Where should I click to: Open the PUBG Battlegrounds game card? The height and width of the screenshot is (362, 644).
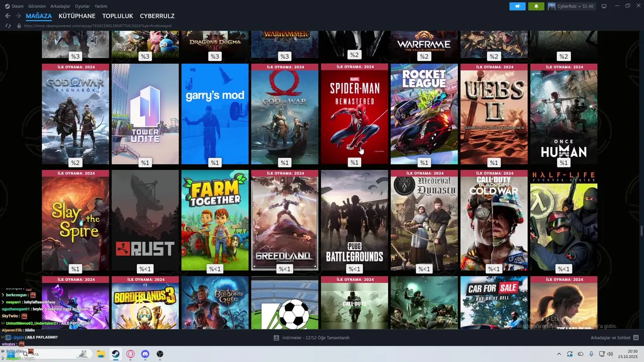[355, 220]
